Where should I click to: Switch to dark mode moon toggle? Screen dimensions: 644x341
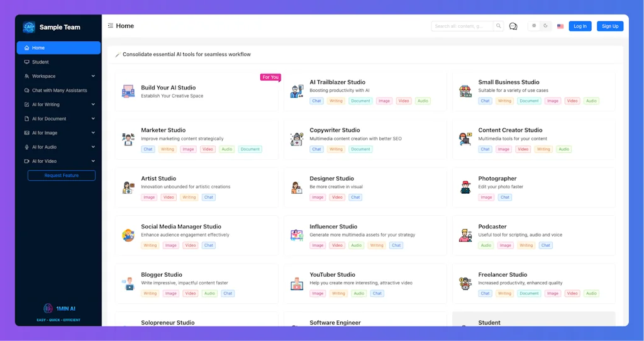[545, 26]
